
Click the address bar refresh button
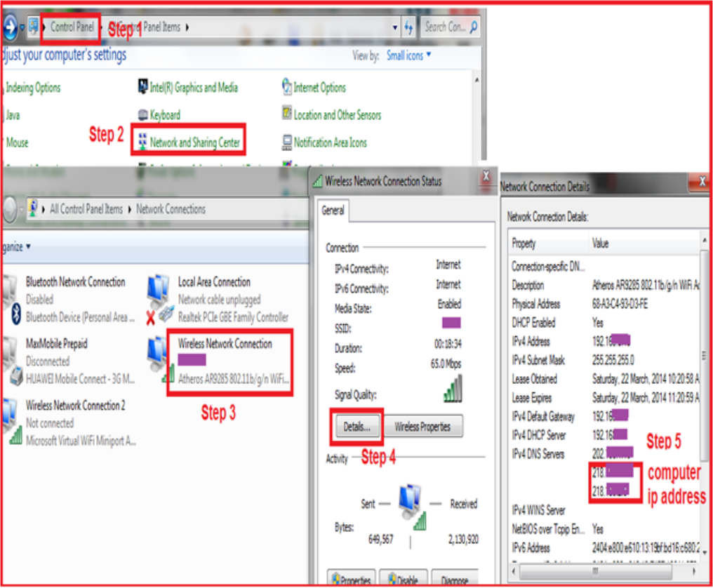click(x=409, y=27)
